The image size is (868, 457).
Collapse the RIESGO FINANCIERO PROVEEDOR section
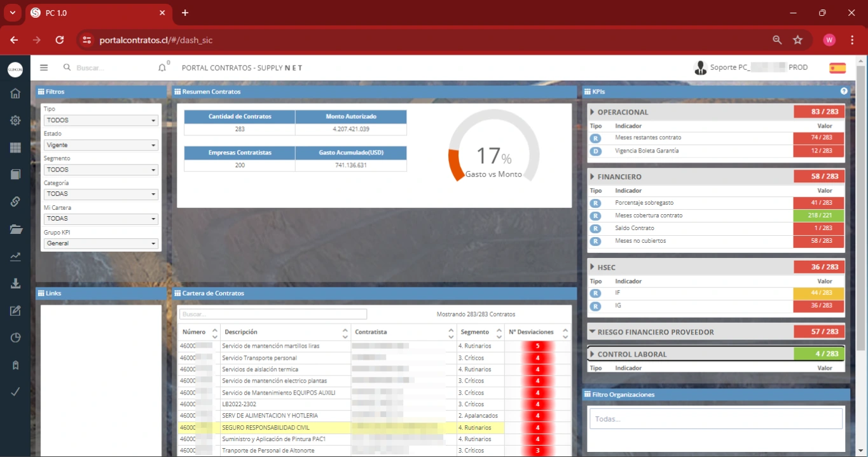click(x=655, y=332)
